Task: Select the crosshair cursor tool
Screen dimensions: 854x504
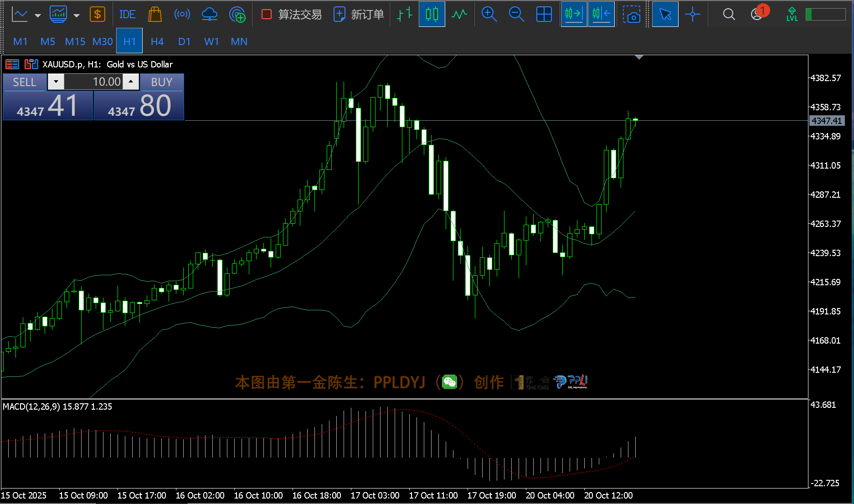Action: point(692,15)
